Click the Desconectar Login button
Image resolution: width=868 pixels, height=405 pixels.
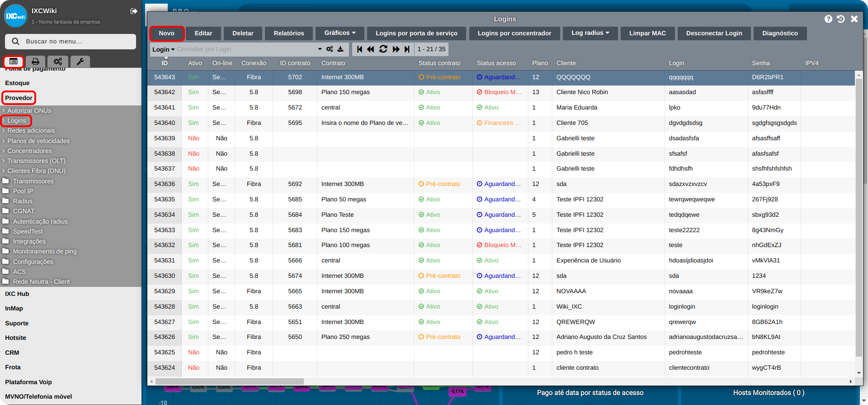coord(714,33)
